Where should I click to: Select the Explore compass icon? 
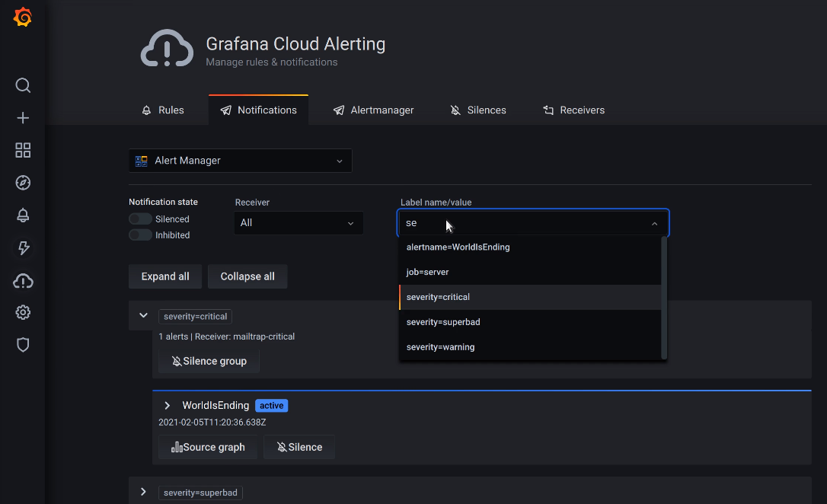22,183
